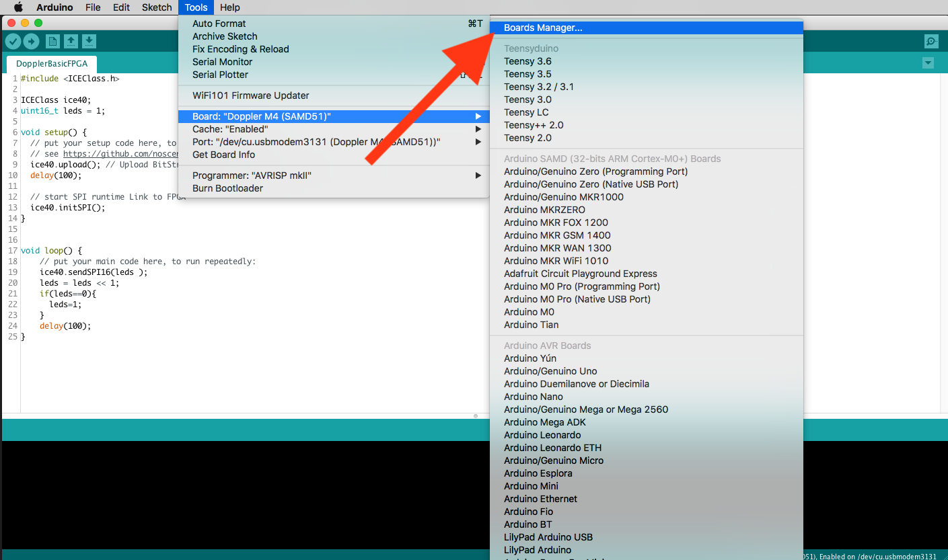Click the Open sketch up-arrow icon
This screenshot has height=560, width=948.
pyautogui.click(x=71, y=42)
